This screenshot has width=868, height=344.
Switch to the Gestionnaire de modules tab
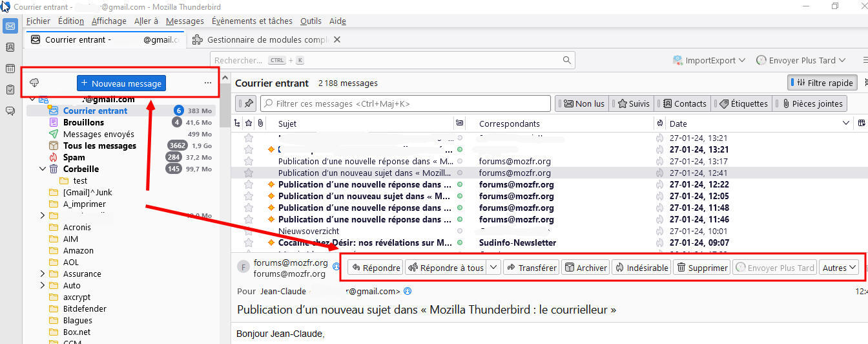coord(267,39)
